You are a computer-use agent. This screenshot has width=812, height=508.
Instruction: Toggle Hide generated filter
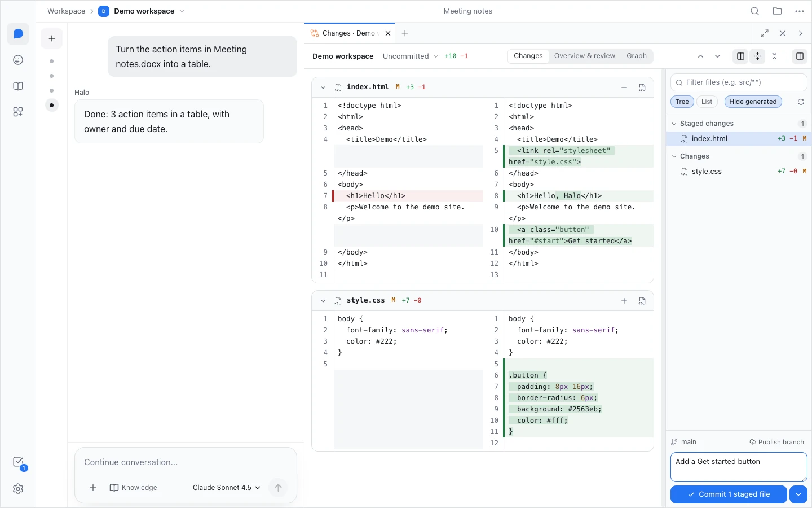tap(753, 102)
